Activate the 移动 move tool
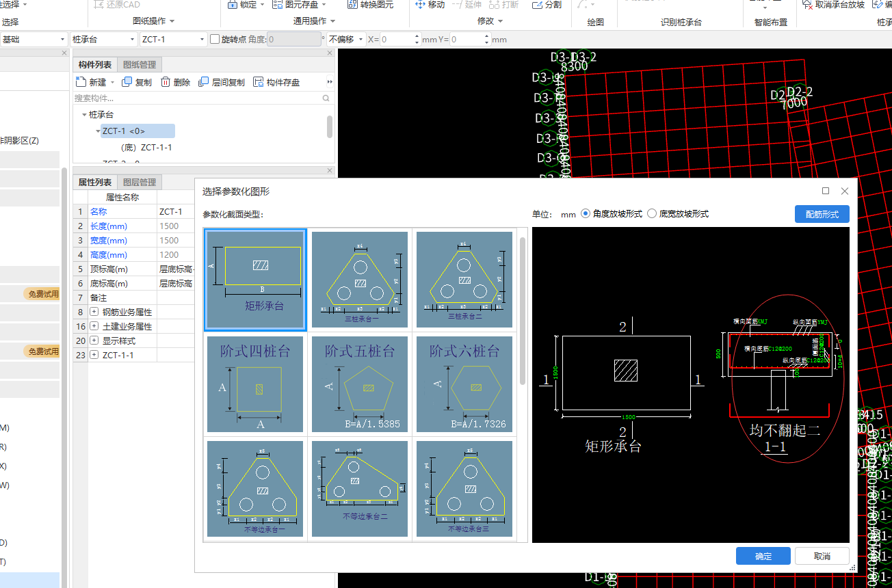 pos(430,5)
